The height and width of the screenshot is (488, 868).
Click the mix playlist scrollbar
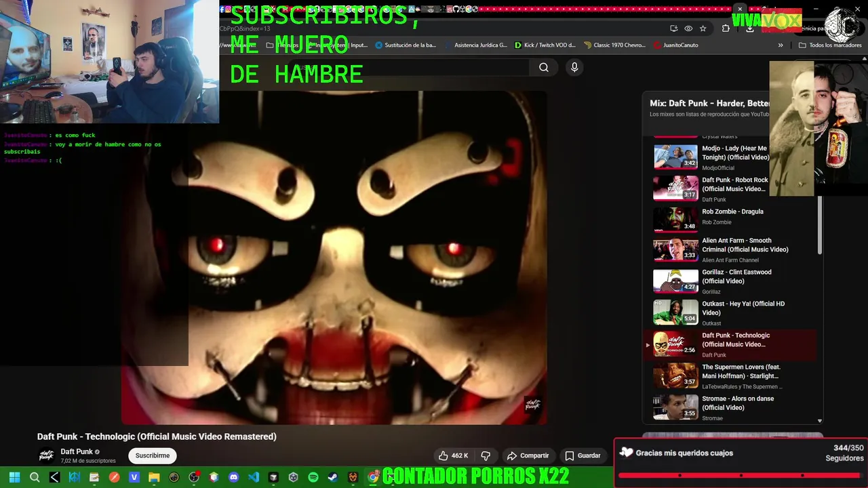pos(820,226)
